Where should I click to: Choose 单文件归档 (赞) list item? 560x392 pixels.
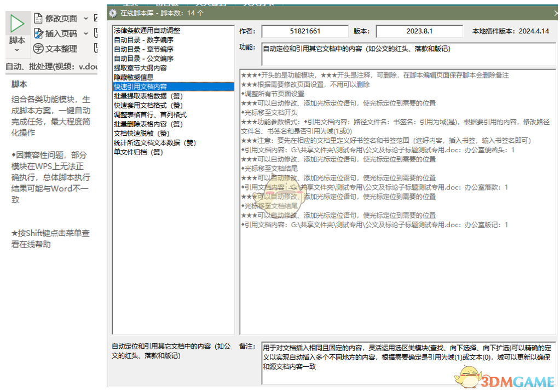[x=138, y=152]
